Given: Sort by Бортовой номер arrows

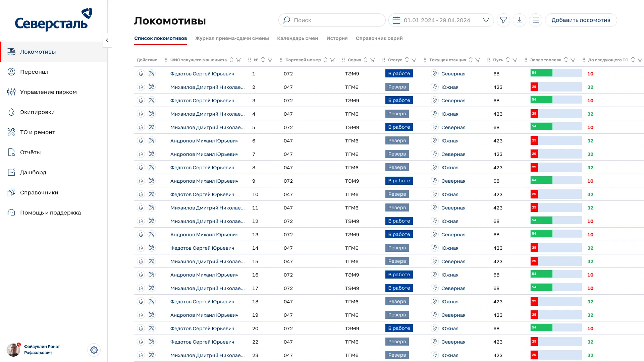Looking at the screenshot, I should click(x=325, y=60).
